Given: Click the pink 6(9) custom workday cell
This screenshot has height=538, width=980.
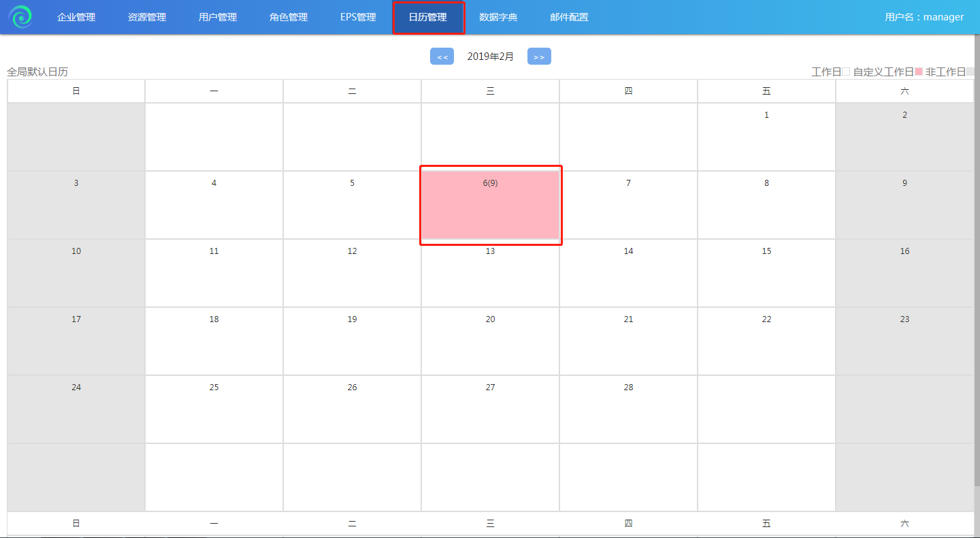Looking at the screenshot, I should (490, 205).
